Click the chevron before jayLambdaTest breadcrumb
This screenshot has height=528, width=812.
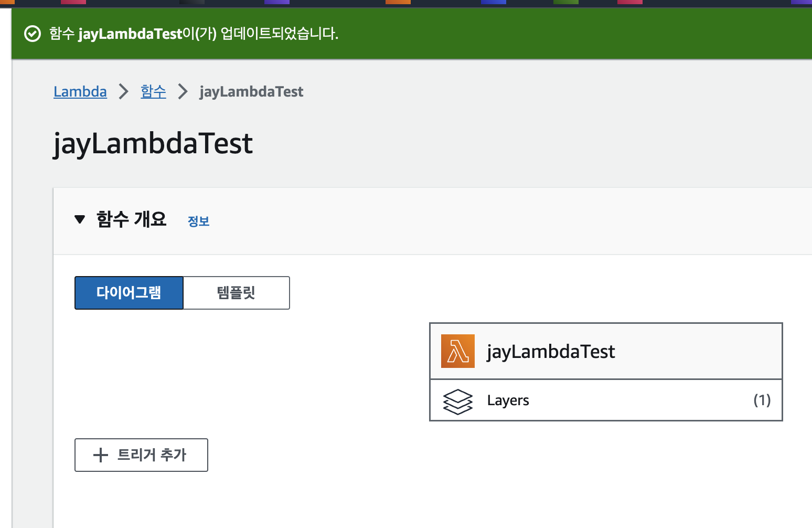183,91
